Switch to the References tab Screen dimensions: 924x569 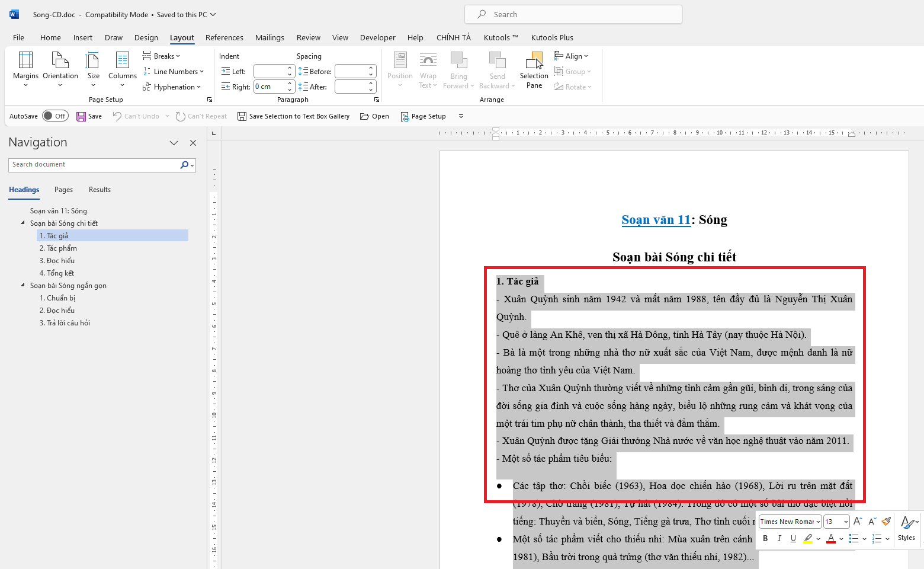point(224,37)
